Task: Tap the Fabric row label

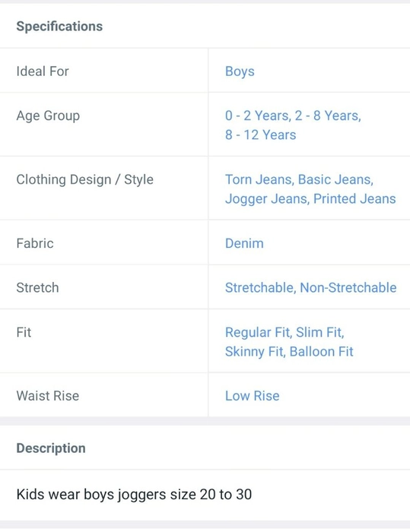Action: click(x=35, y=243)
